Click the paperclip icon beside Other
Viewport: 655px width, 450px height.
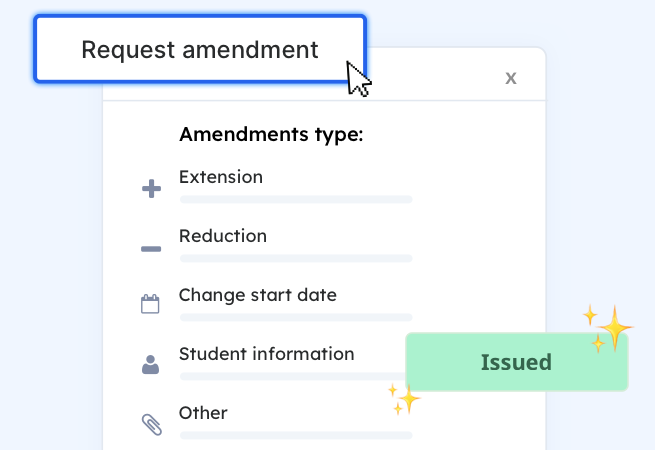(x=152, y=425)
